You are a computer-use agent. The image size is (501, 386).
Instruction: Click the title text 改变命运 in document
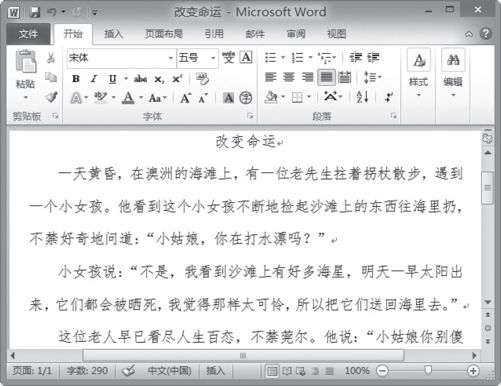click(x=246, y=142)
